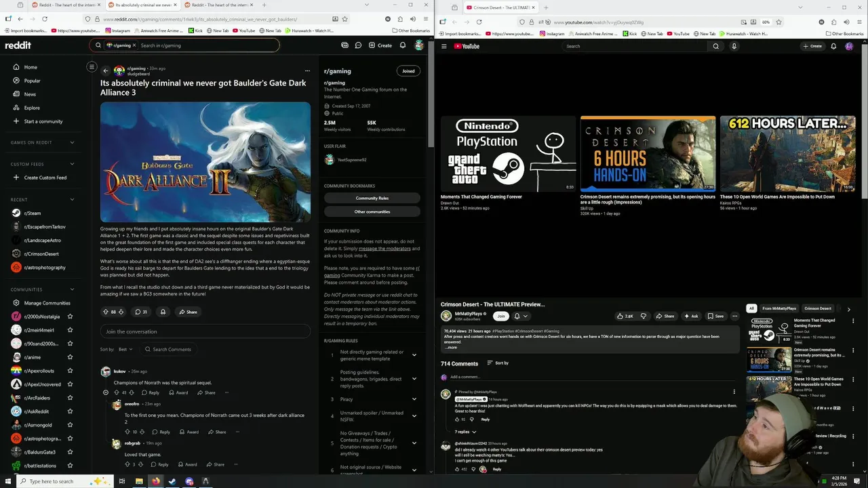This screenshot has height=488, width=868.
Task: Open post overflow three-dot menu
Action: pyautogui.click(x=307, y=70)
